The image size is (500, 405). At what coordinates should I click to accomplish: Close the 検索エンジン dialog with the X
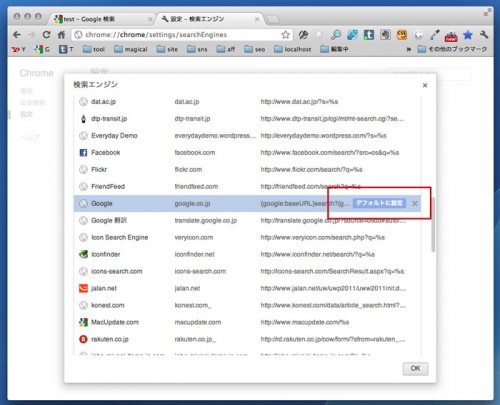pyautogui.click(x=425, y=85)
